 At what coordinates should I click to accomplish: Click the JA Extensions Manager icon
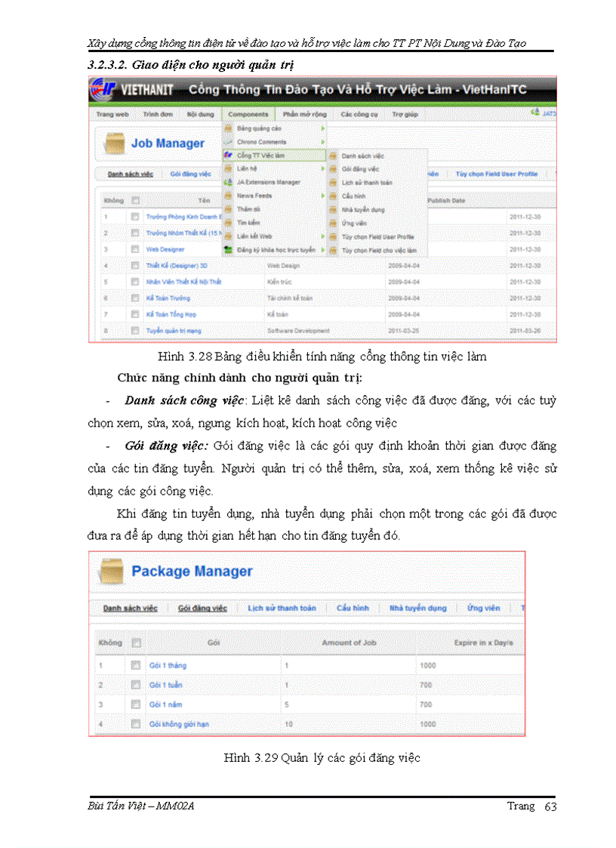coord(228,182)
